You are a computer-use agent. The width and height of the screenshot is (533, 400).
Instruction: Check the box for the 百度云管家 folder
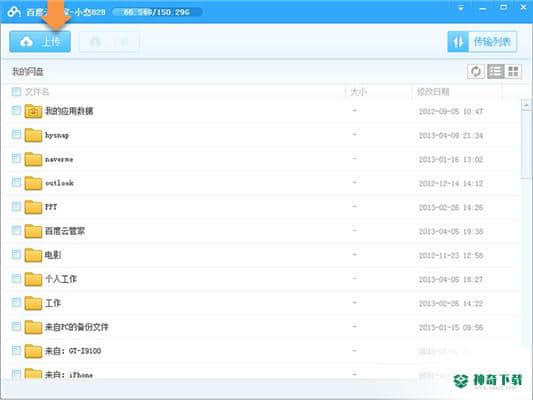tap(16, 230)
